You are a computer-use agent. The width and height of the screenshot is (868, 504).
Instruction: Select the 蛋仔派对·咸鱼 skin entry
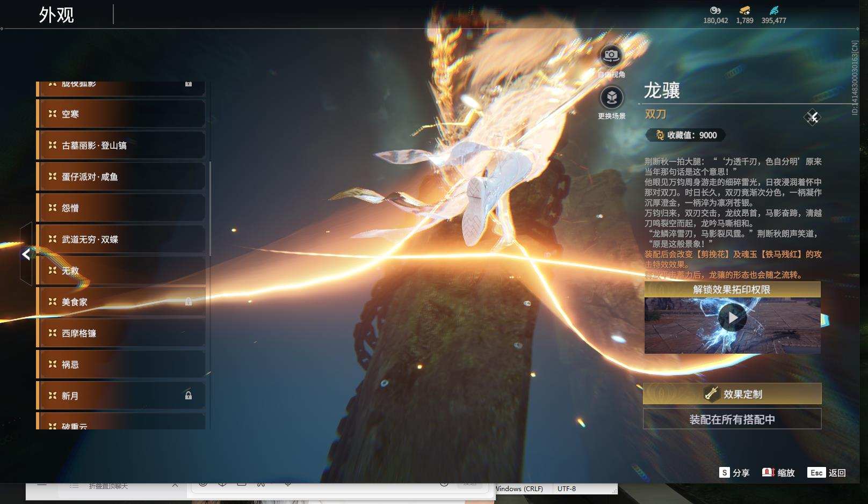click(121, 177)
